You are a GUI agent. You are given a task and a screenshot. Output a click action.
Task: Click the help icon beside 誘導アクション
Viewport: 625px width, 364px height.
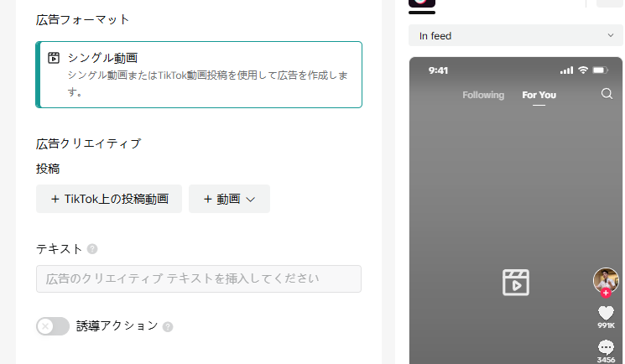pyautogui.click(x=168, y=327)
